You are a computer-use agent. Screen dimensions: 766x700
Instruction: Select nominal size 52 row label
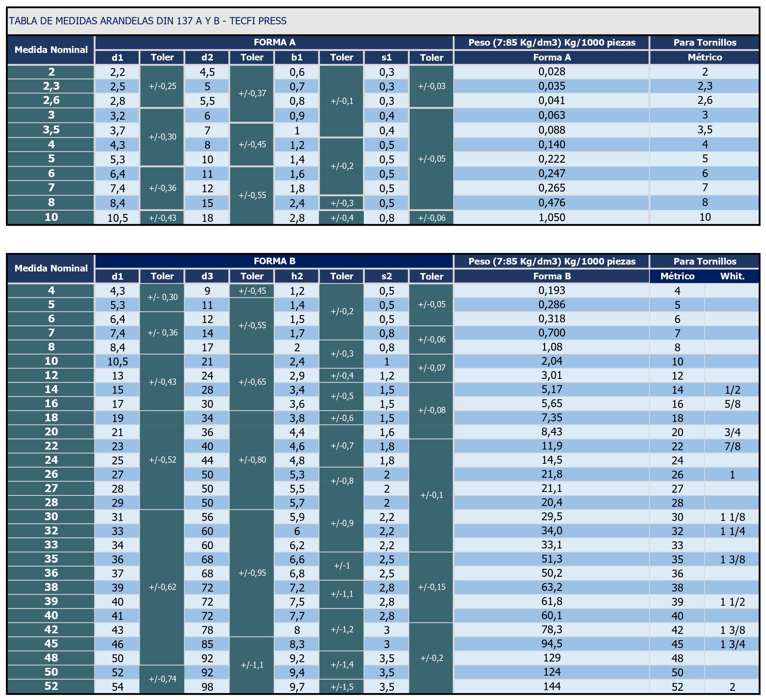[x=51, y=686]
